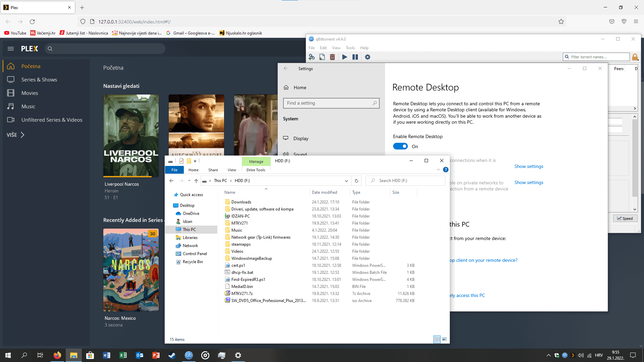The height and width of the screenshot is (362, 644).
Task: Click the first Show settings link
Action: [x=529, y=166]
